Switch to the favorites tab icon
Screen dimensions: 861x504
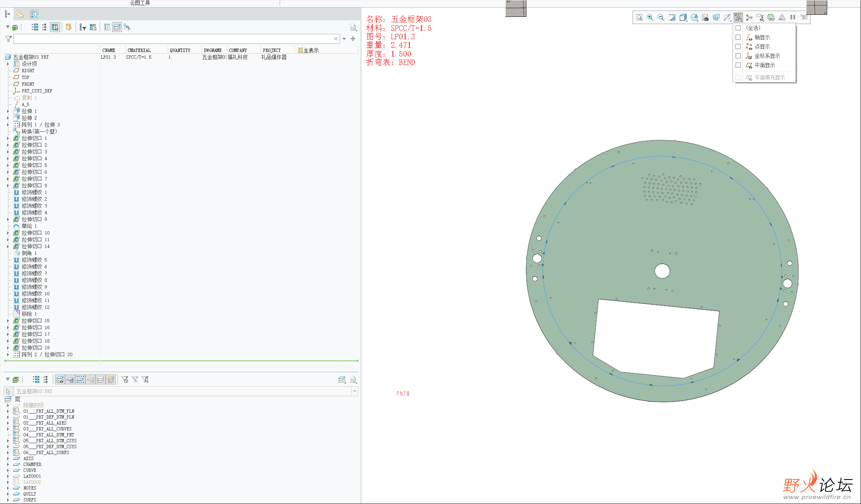[34, 14]
